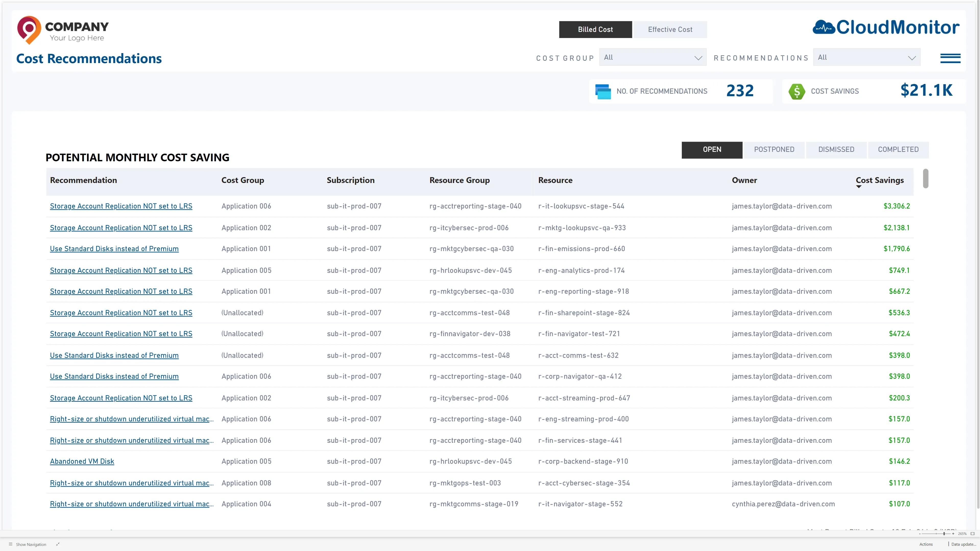Viewport: 980px width, 551px height.
Task: Open Right-size link for r-it-navigator-stage-552
Action: click(x=132, y=504)
